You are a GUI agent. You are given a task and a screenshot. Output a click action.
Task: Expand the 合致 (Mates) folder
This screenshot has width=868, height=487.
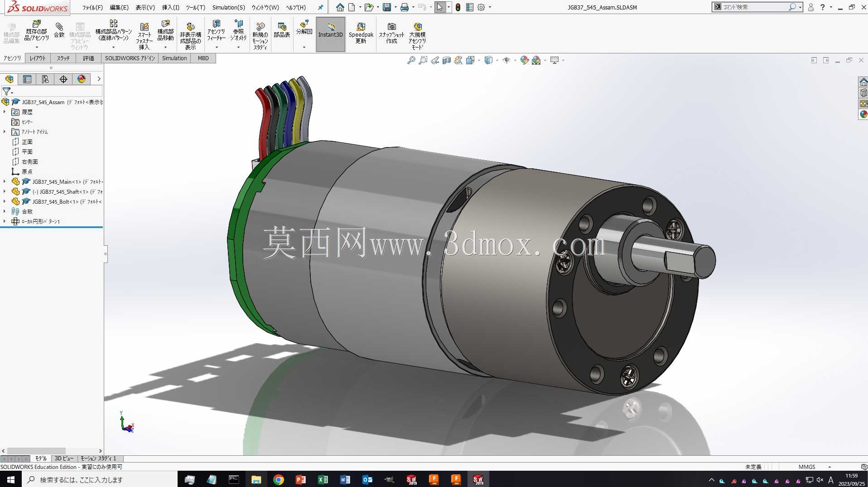click(x=5, y=211)
